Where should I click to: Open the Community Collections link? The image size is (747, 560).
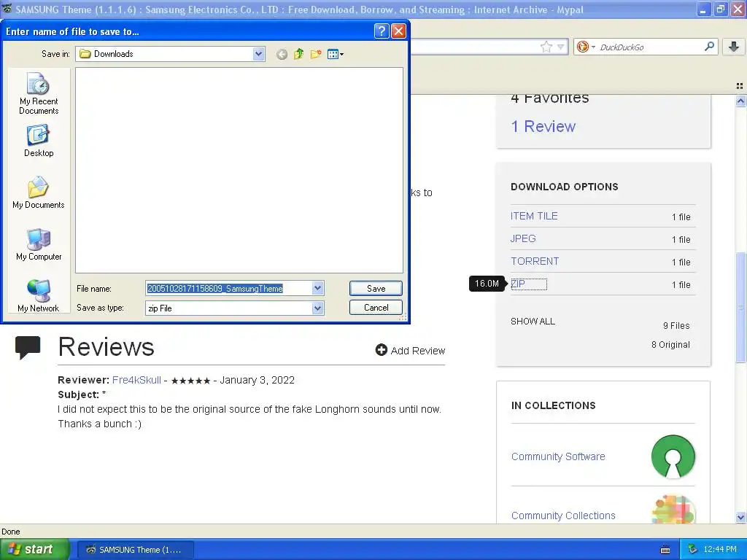pyautogui.click(x=563, y=516)
